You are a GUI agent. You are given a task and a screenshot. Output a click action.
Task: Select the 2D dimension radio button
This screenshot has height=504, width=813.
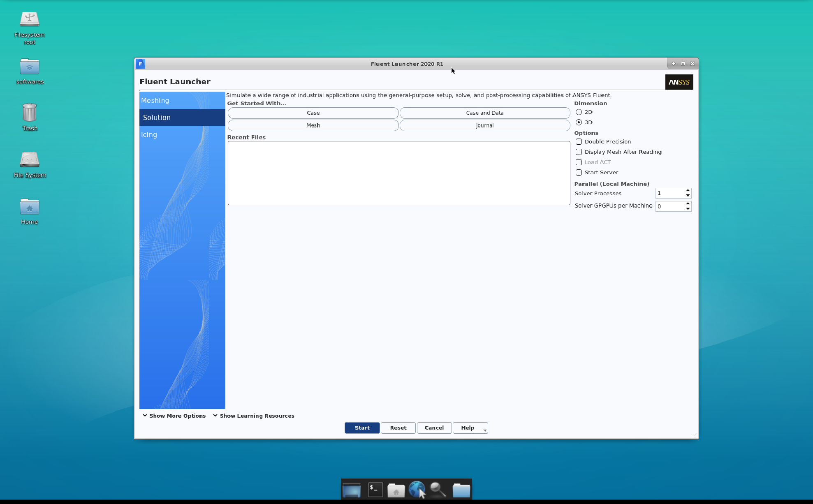579,112
